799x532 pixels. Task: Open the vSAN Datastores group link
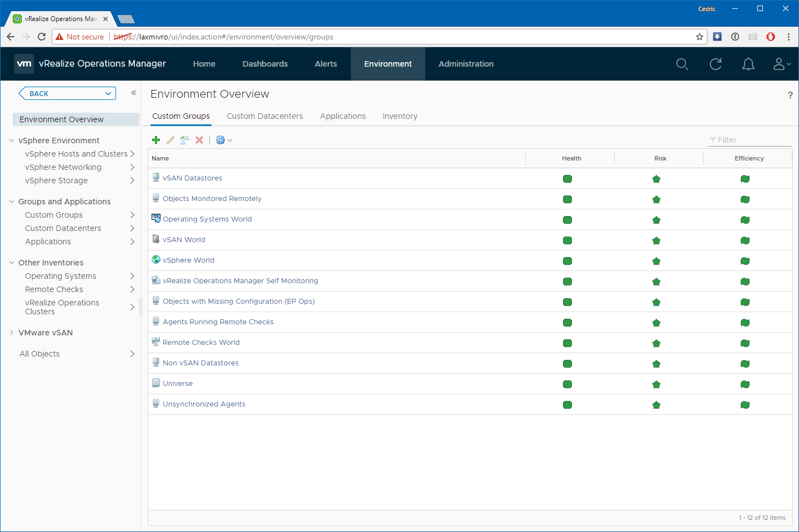coord(192,178)
